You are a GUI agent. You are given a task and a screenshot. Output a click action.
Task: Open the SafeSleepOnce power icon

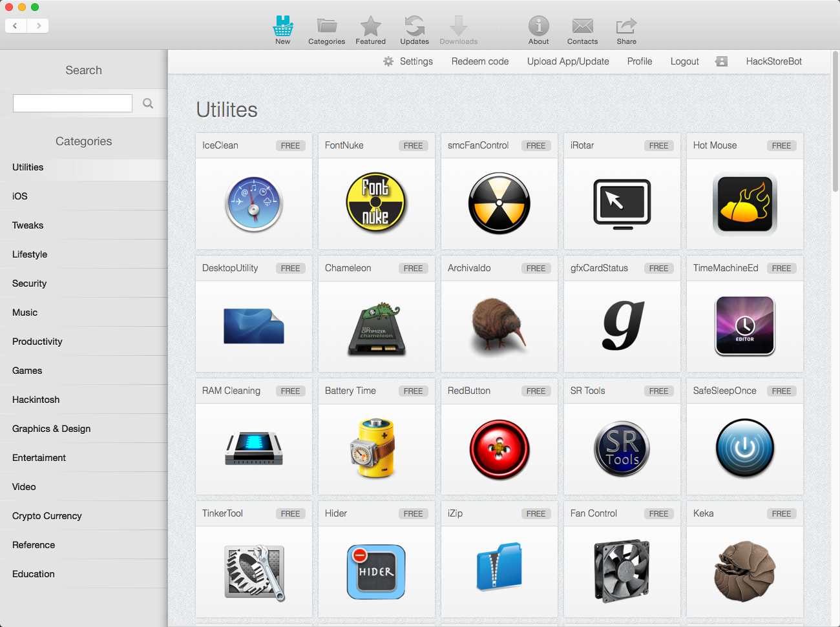pyautogui.click(x=745, y=448)
